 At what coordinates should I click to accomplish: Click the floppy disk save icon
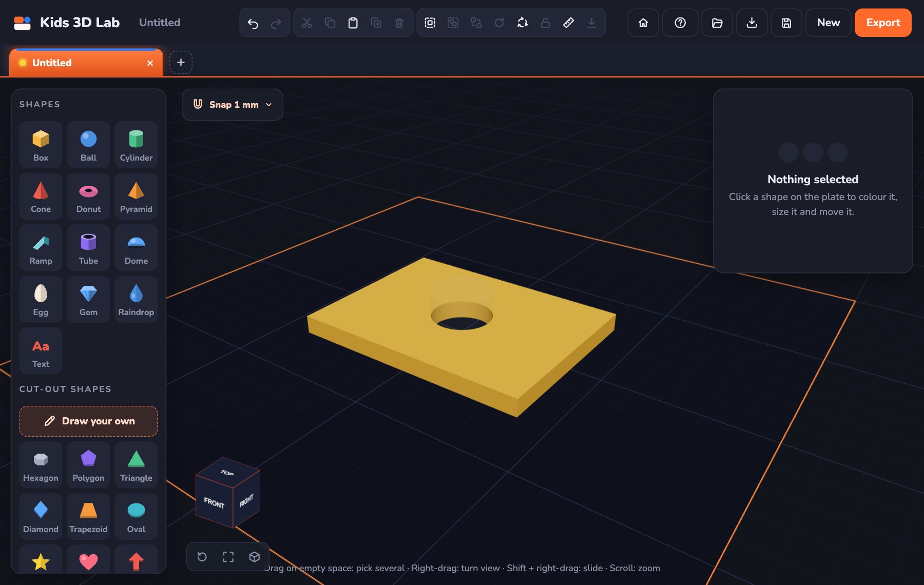pos(786,23)
